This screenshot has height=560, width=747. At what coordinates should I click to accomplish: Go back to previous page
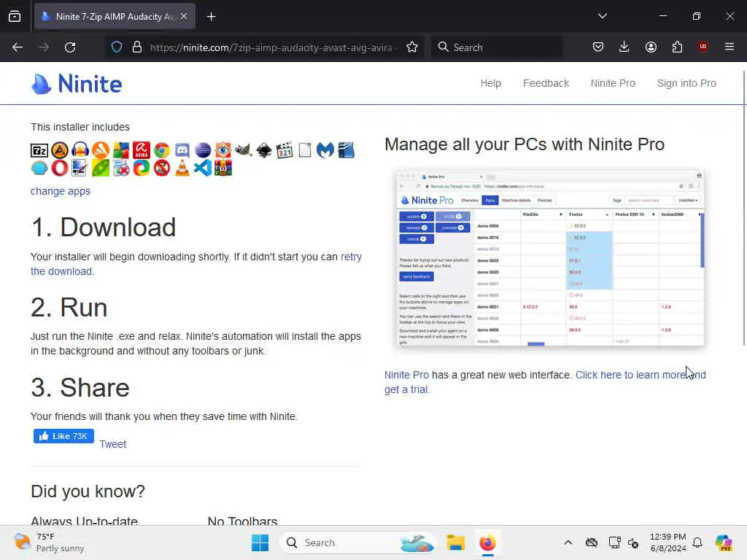(x=18, y=47)
